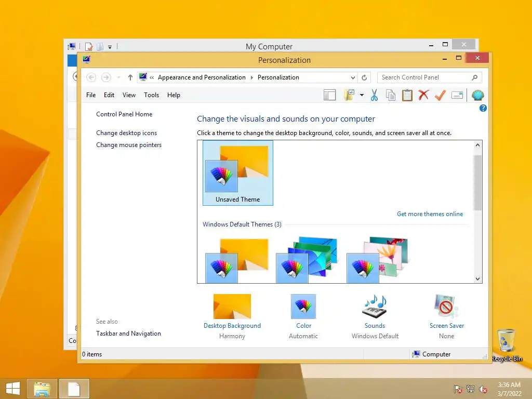Click the network tray icon
This screenshot has height=399, width=532.
[471, 389]
